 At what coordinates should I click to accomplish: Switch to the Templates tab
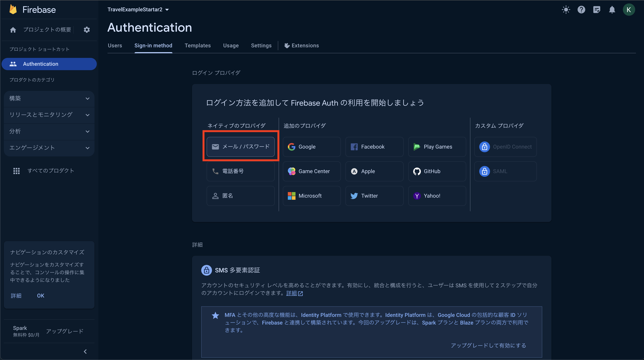click(x=198, y=45)
